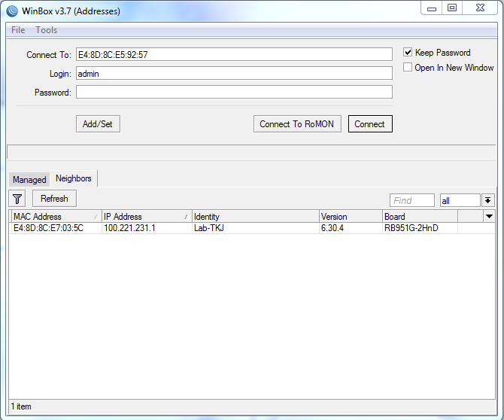Click the Board column header
This screenshot has height=420, width=504.
(x=420, y=217)
